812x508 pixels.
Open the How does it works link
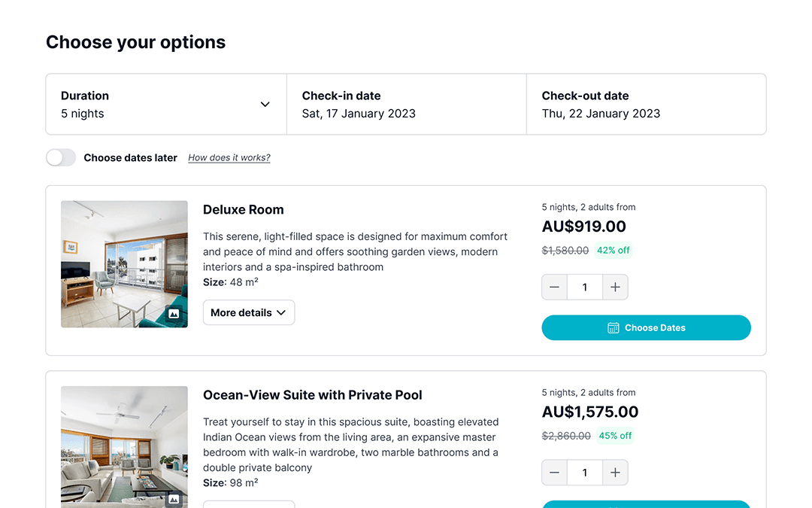[x=229, y=157]
